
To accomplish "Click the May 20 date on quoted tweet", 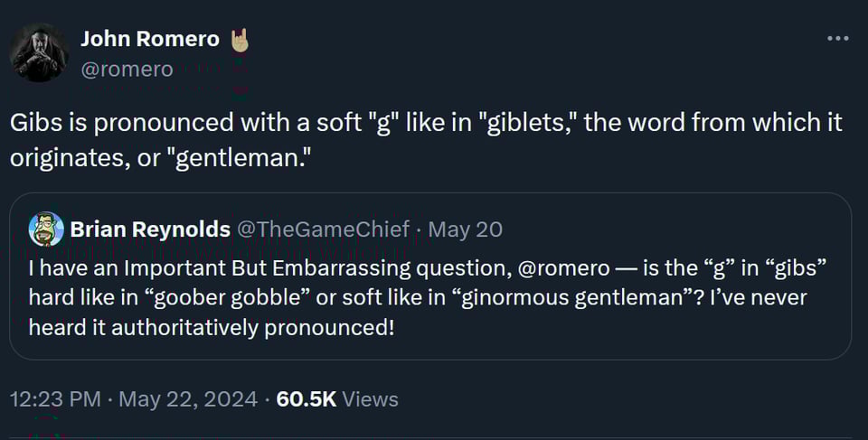I will click(465, 229).
